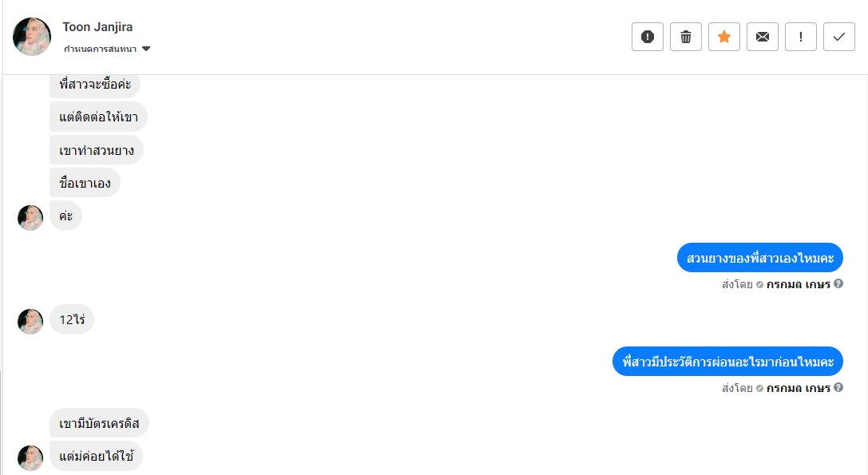Click the avatar next to the ค่ะ message
This screenshot has width=868, height=475.
tap(30, 217)
